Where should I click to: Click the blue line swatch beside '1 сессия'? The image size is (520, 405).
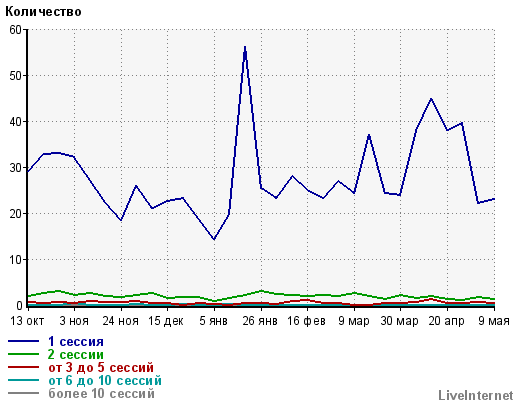tap(23, 341)
